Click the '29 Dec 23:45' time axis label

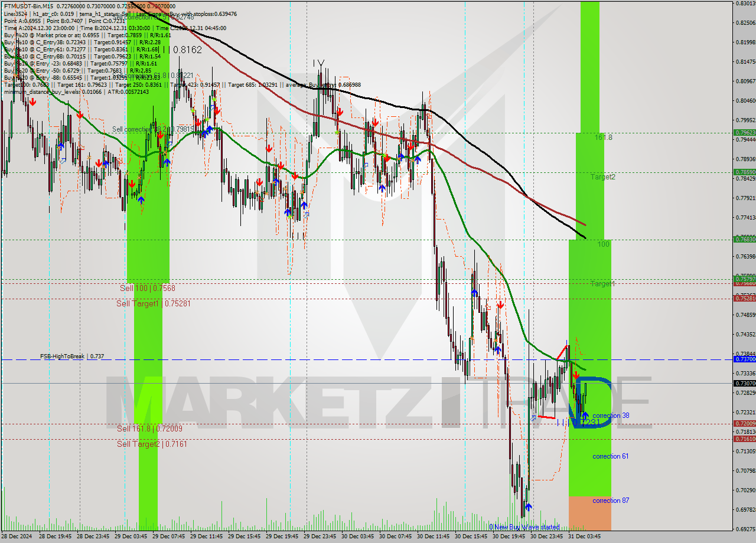[320, 537]
